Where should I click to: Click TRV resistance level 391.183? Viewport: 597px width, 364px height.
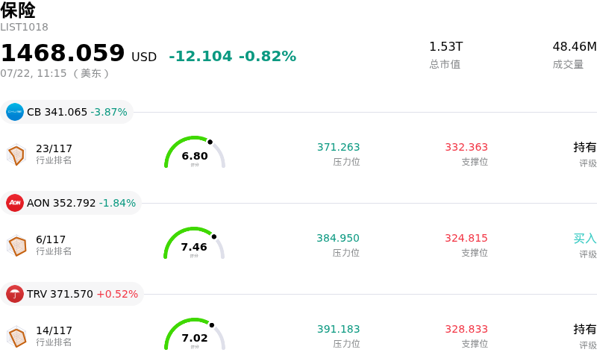pos(339,329)
